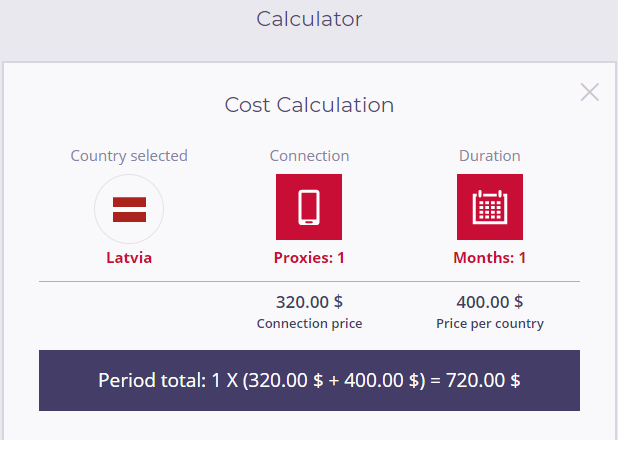Click the Duration column heading
Screen dimensions: 618x470
click(489, 156)
